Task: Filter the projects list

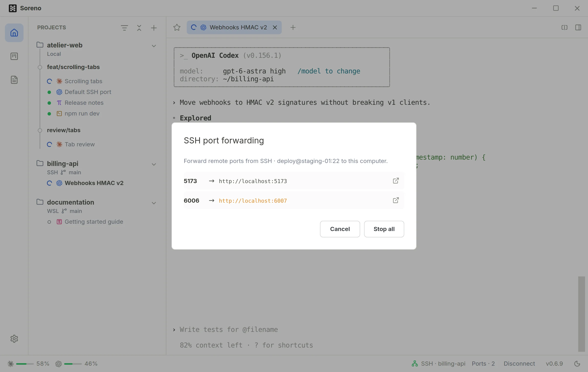Action: click(124, 28)
